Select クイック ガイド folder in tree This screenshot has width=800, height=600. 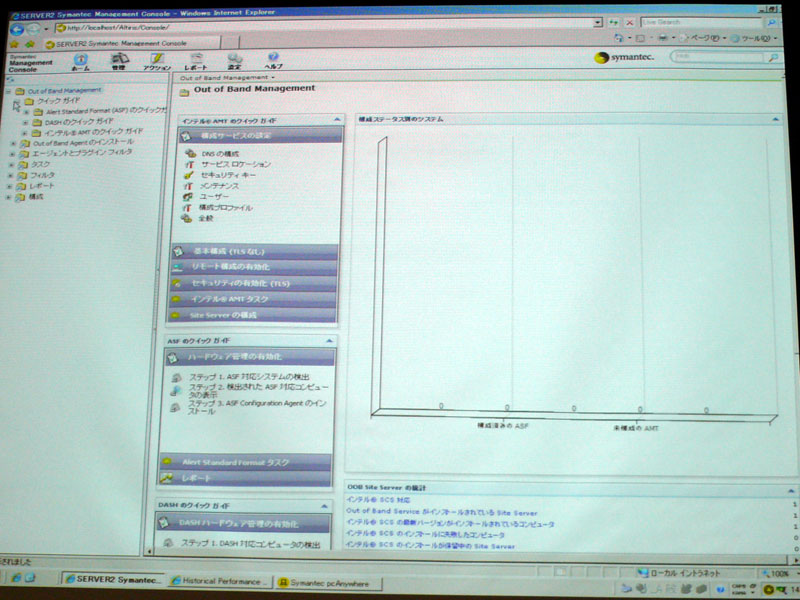[x=58, y=101]
